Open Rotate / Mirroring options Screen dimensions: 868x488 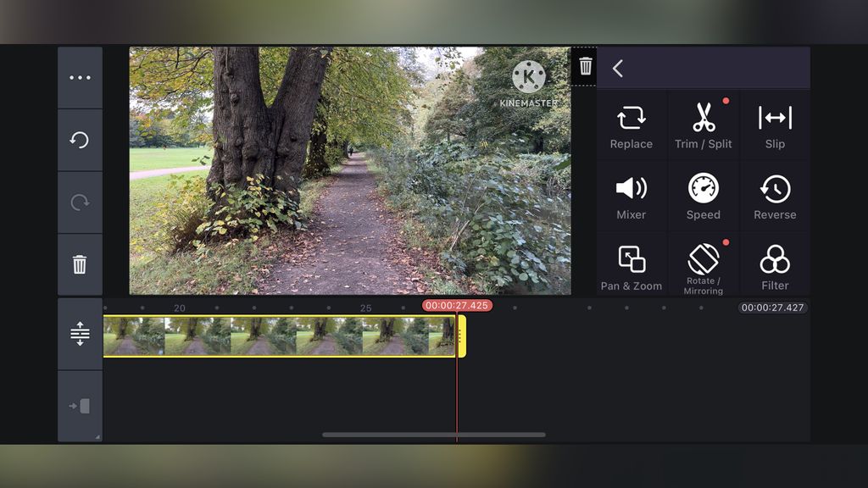pos(704,264)
